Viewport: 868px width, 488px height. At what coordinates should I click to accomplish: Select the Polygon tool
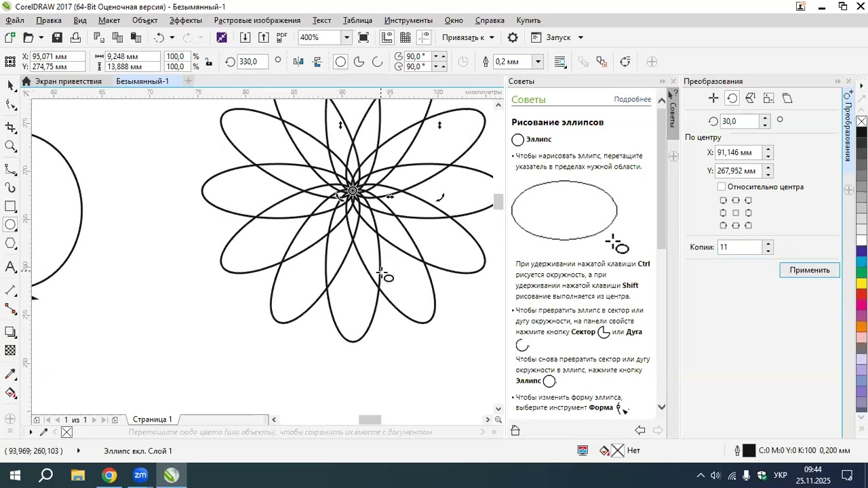tap(10, 243)
